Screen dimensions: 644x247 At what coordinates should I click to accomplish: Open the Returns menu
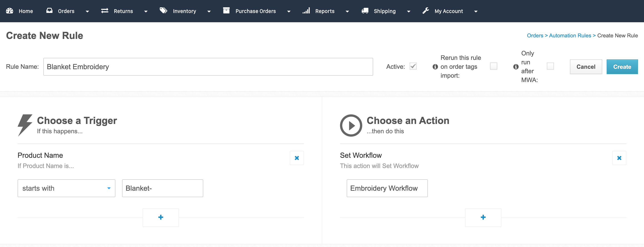(123, 11)
